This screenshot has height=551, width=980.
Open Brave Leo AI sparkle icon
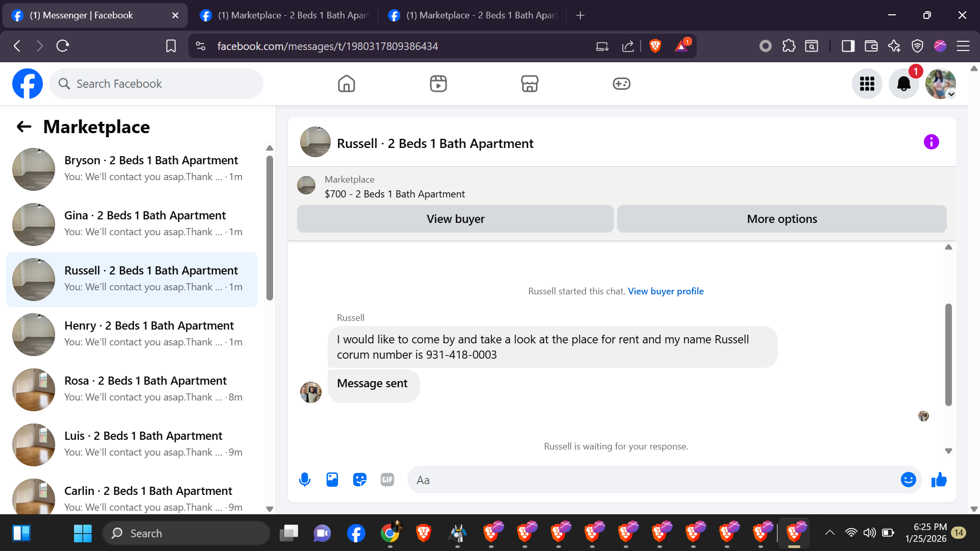pos(894,46)
